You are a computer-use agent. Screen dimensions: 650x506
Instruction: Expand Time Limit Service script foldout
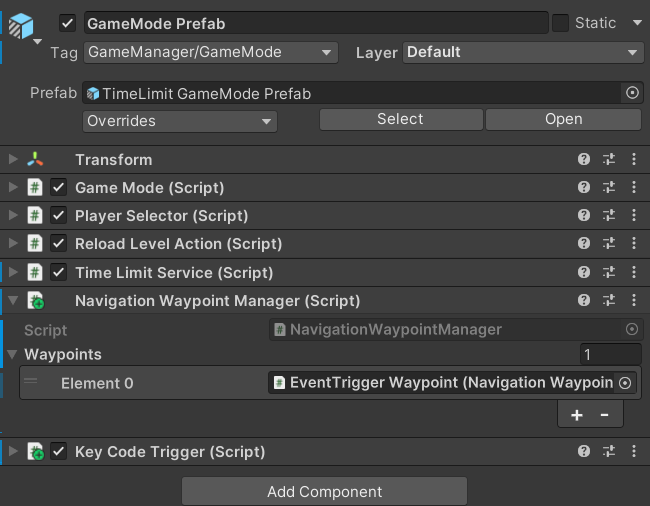coord(13,272)
